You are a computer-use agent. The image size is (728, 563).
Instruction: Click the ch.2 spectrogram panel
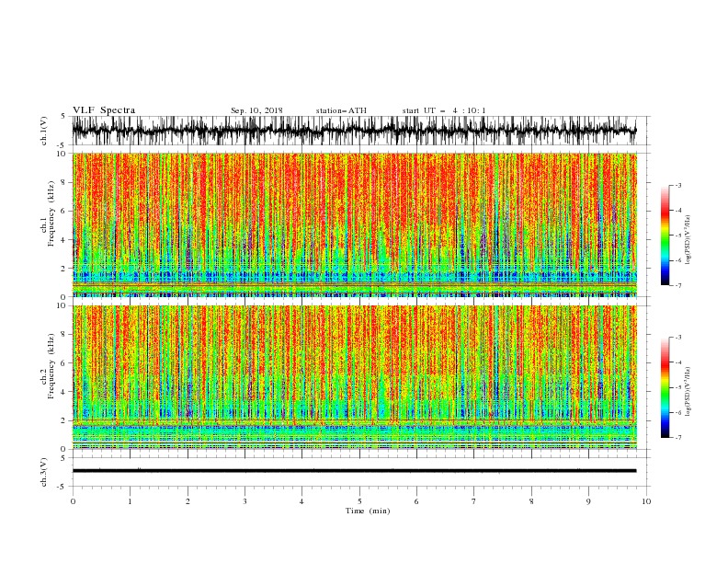pos(354,377)
